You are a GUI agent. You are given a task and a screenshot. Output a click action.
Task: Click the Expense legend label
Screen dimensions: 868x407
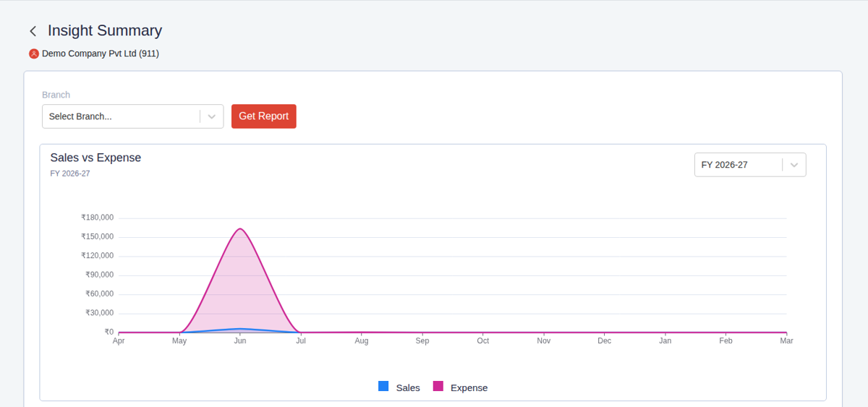pyautogui.click(x=469, y=387)
